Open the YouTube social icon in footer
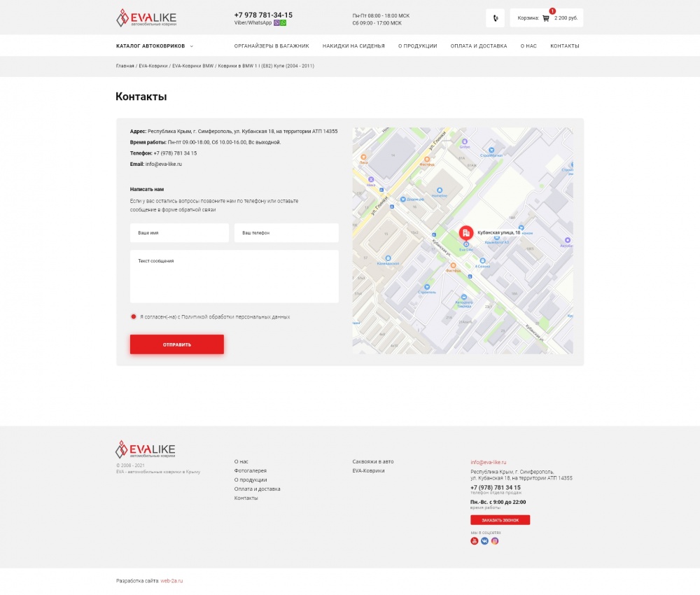Viewport: 700px width, 595px height. tap(475, 541)
